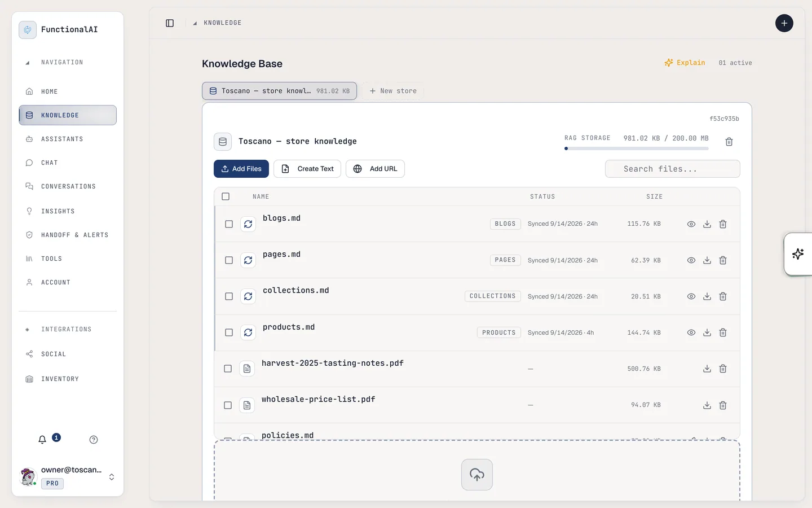
Task: Open Conversations in sidebar
Action: click(x=68, y=186)
